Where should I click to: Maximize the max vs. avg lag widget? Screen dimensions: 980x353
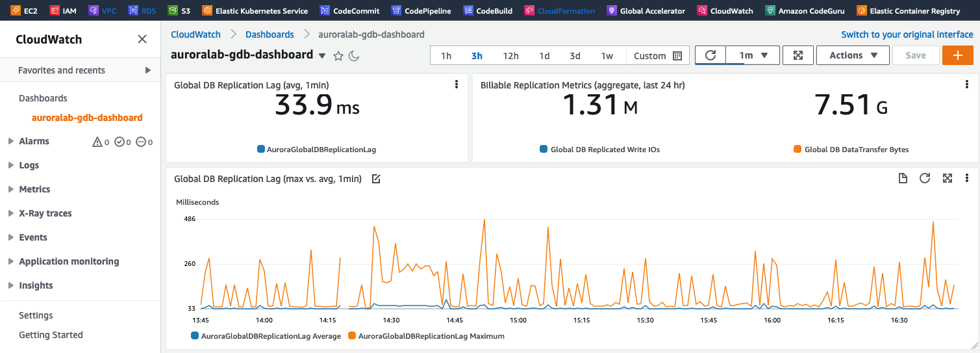click(x=948, y=178)
